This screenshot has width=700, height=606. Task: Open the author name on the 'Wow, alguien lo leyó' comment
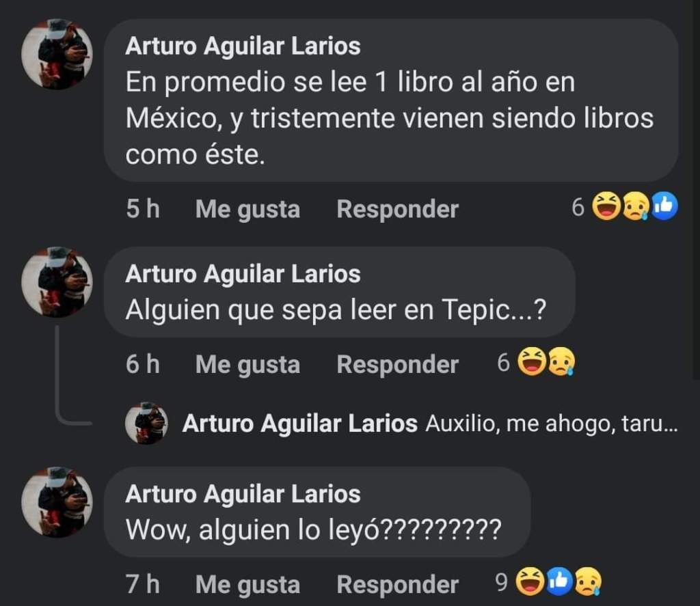pyautogui.click(x=243, y=494)
